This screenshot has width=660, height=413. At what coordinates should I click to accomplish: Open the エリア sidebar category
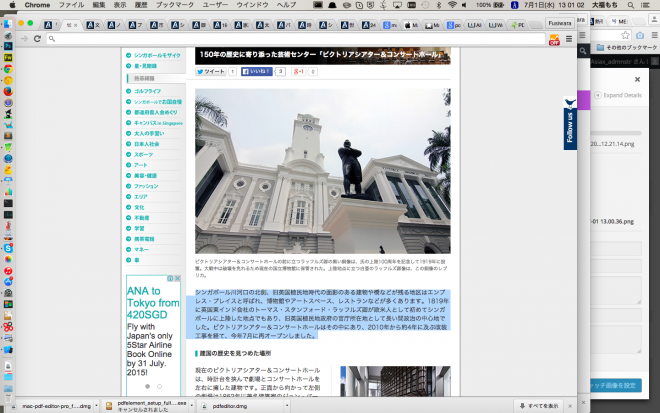point(141,197)
